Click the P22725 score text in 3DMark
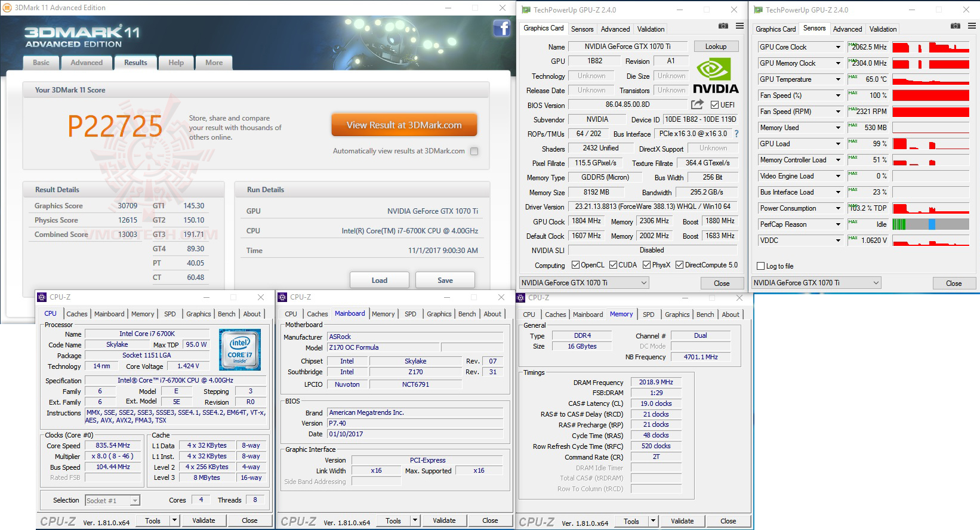Screen dimensions: 980x530 (115, 126)
